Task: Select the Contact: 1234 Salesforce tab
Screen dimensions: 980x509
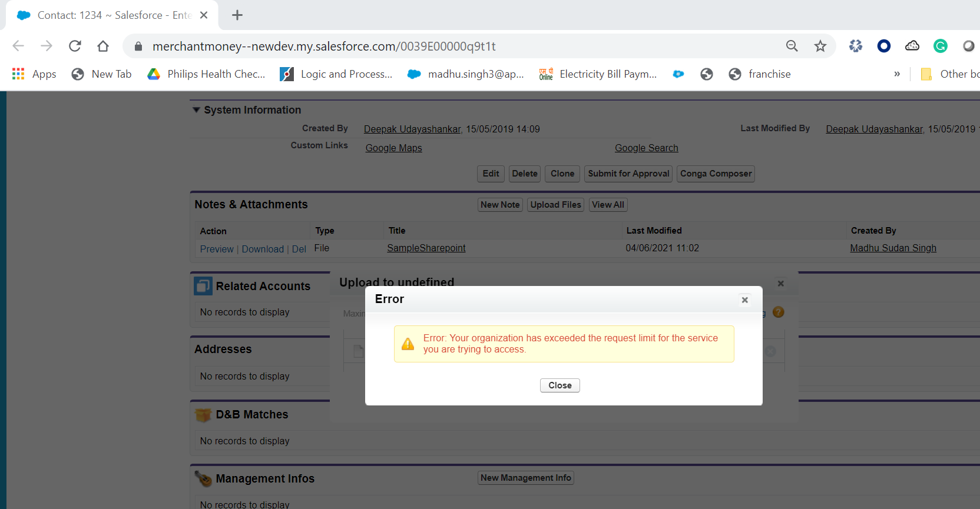Action: point(112,15)
